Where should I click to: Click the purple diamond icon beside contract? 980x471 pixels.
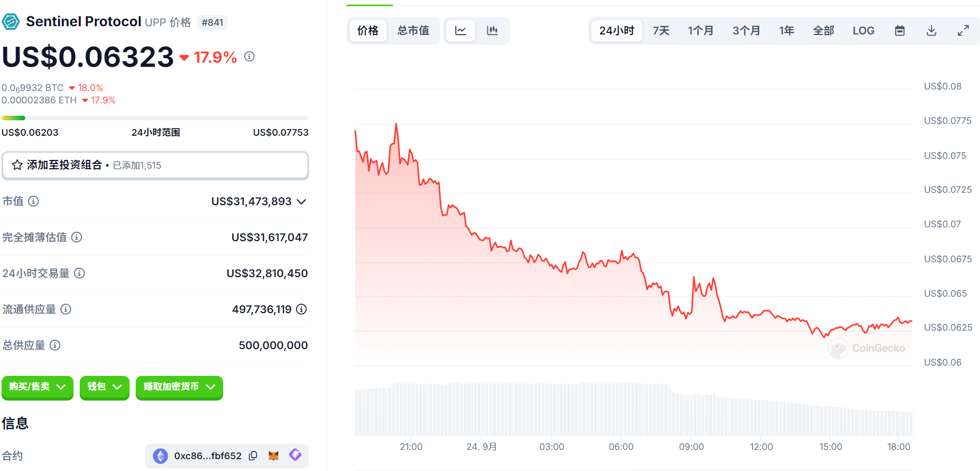(295, 455)
